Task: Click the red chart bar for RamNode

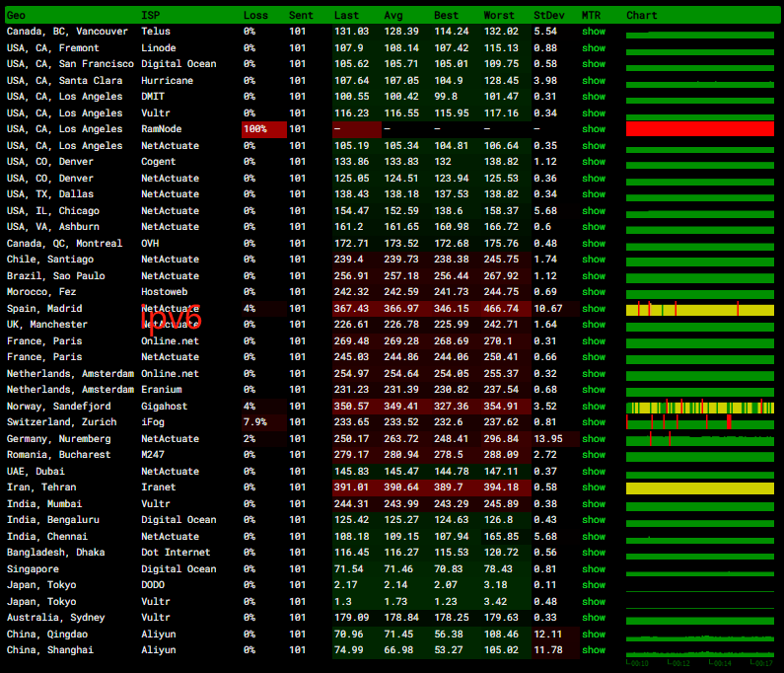Action: coord(700,129)
